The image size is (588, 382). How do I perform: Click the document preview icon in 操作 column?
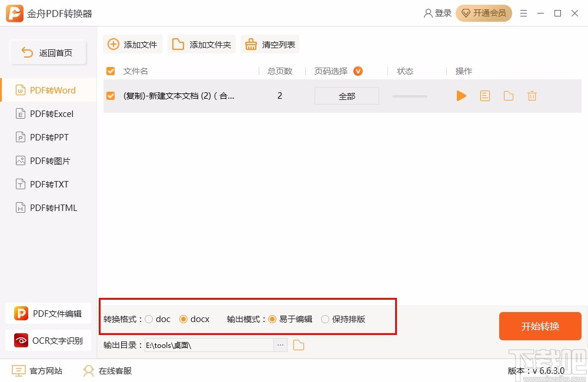[485, 95]
